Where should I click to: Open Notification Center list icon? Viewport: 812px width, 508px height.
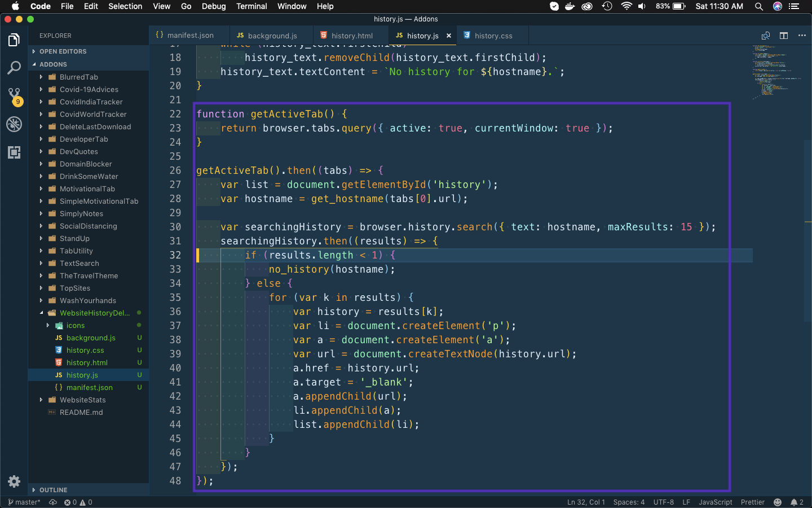click(x=795, y=6)
